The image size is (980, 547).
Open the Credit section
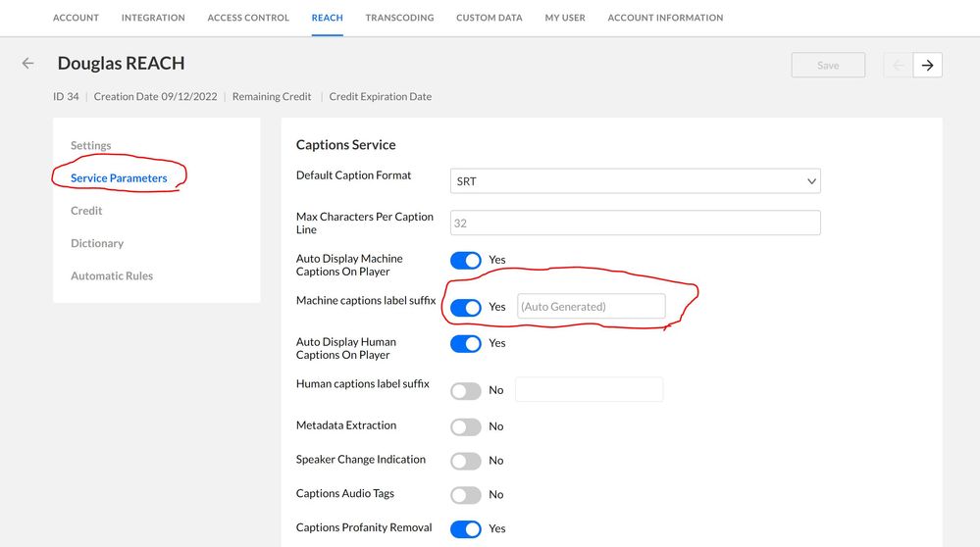pos(86,211)
